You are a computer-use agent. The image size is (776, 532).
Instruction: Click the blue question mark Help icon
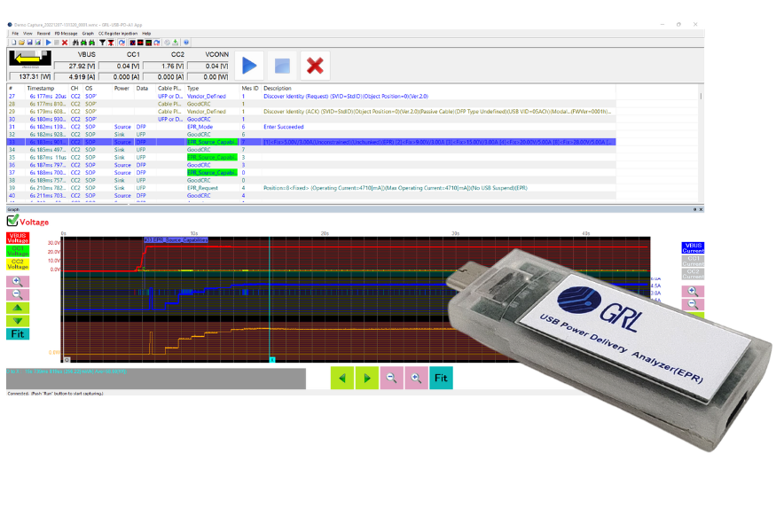(x=186, y=43)
